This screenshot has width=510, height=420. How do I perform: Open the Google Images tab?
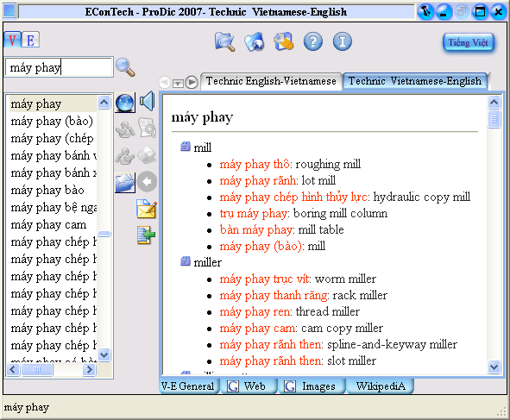(x=311, y=386)
